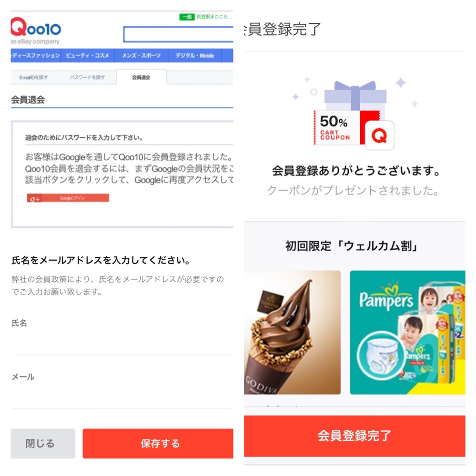Switch to the EmailIDを探す tab
The image size is (476, 476).
click(x=34, y=77)
